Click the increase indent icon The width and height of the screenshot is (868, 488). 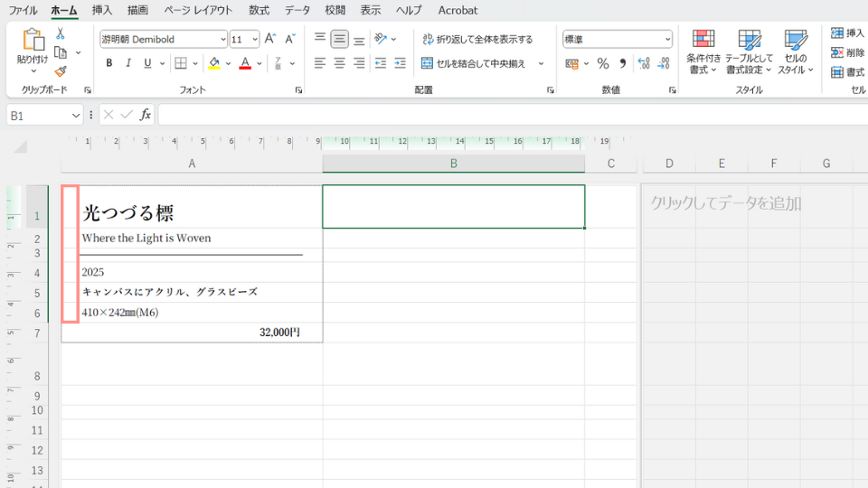400,63
